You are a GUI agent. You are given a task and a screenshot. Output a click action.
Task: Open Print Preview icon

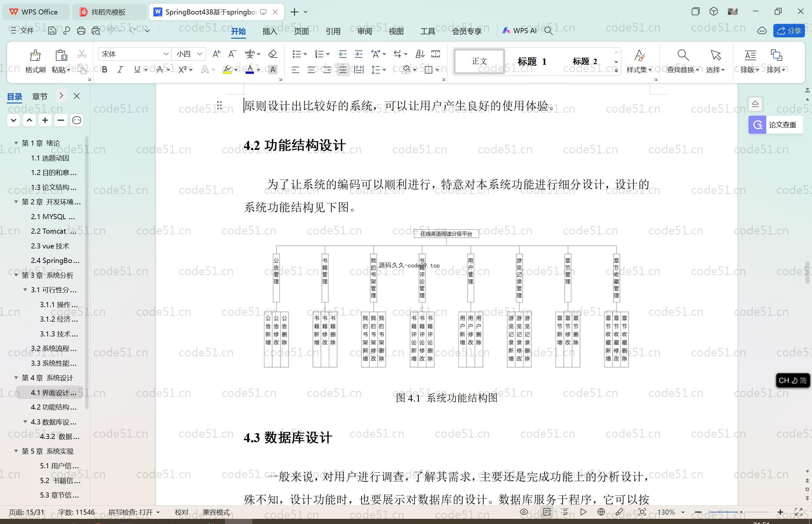96,31
